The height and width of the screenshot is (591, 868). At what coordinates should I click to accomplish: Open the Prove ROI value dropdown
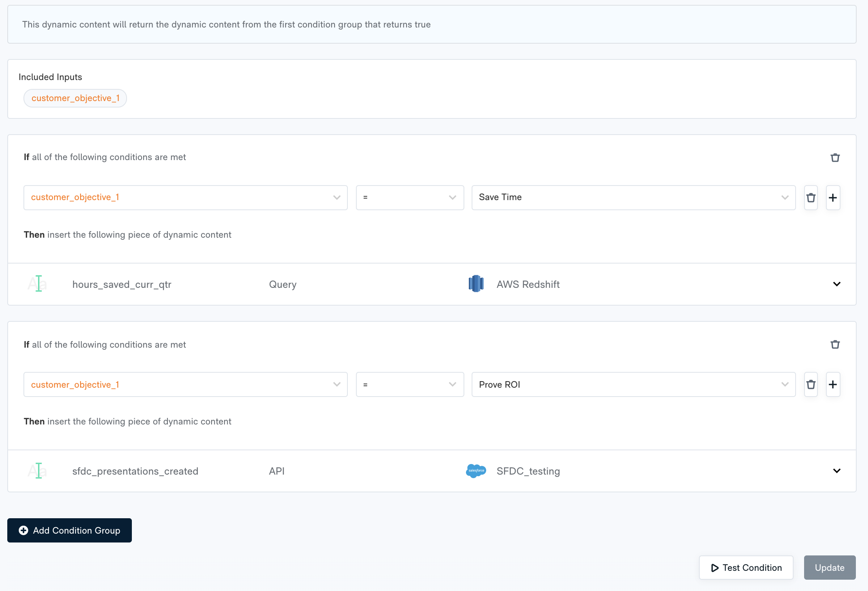[633, 384]
